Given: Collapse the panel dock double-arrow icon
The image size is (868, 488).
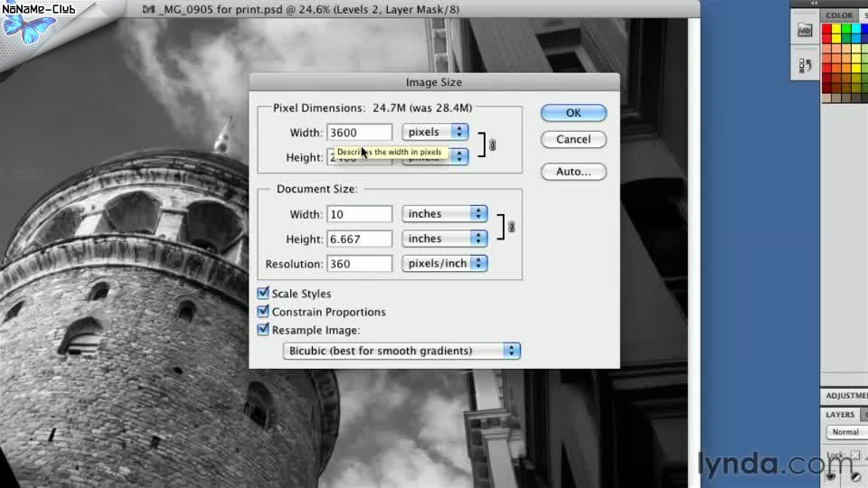Looking at the screenshot, I should (x=813, y=4).
